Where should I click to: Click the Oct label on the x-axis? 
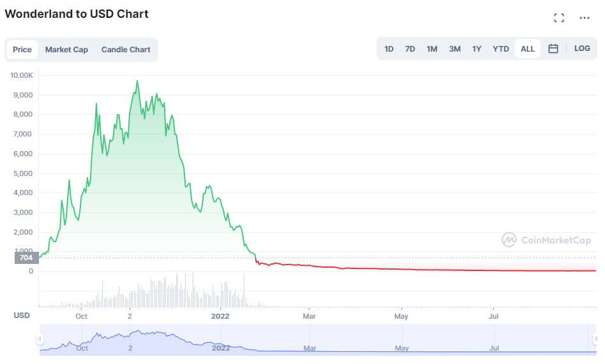(x=81, y=316)
